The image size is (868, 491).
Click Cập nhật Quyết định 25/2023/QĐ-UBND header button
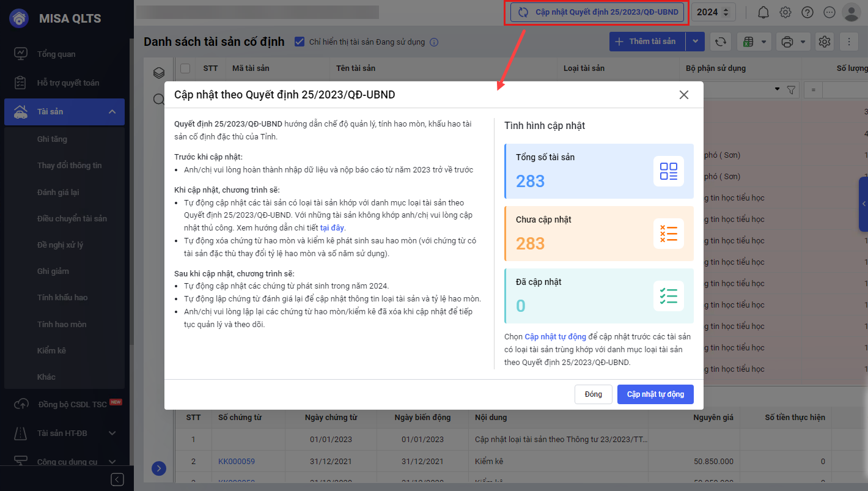click(x=597, y=12)
